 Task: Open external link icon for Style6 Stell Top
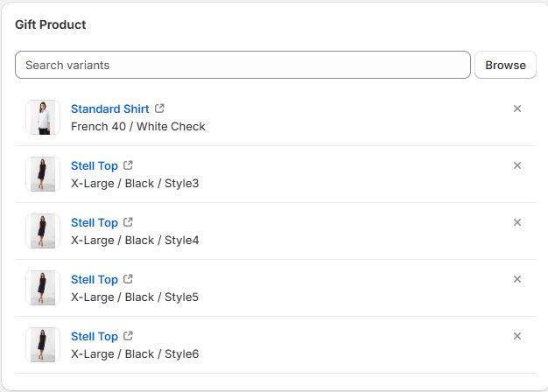pos(129,336)
